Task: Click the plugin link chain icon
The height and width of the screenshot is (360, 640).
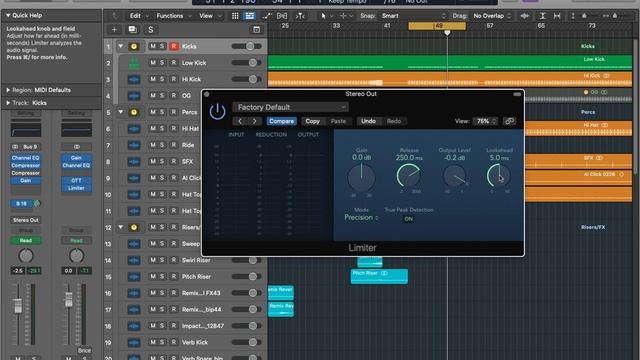Action: 509,121
